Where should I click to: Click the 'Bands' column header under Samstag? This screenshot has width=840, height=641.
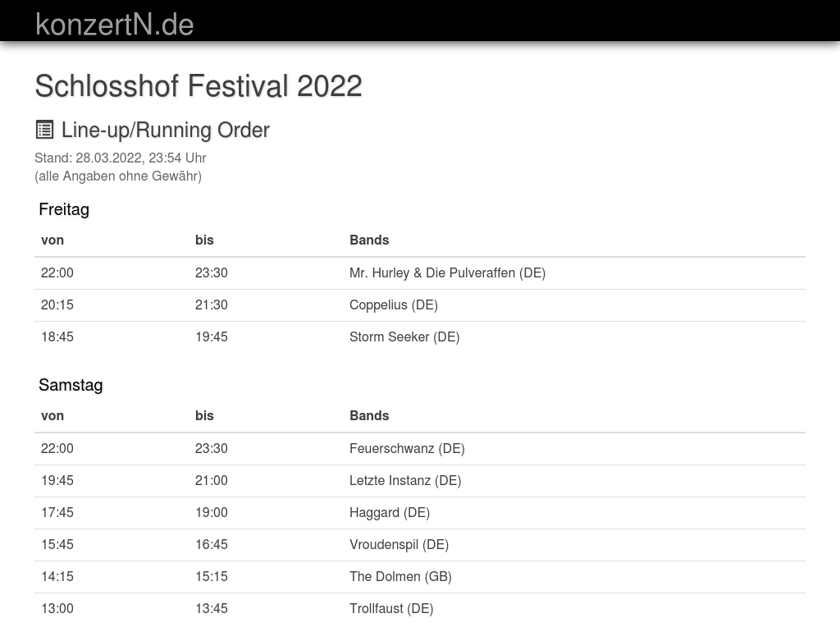tap(369, 415)
